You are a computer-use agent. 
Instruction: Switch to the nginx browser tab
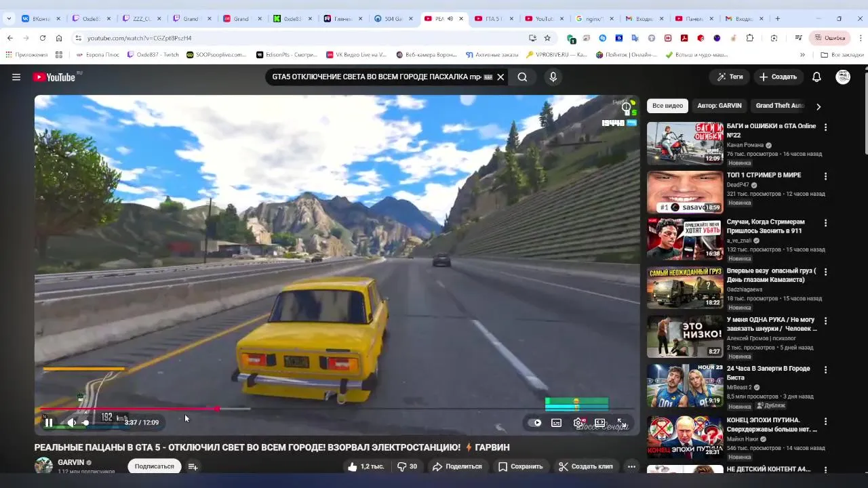(595, 19)
